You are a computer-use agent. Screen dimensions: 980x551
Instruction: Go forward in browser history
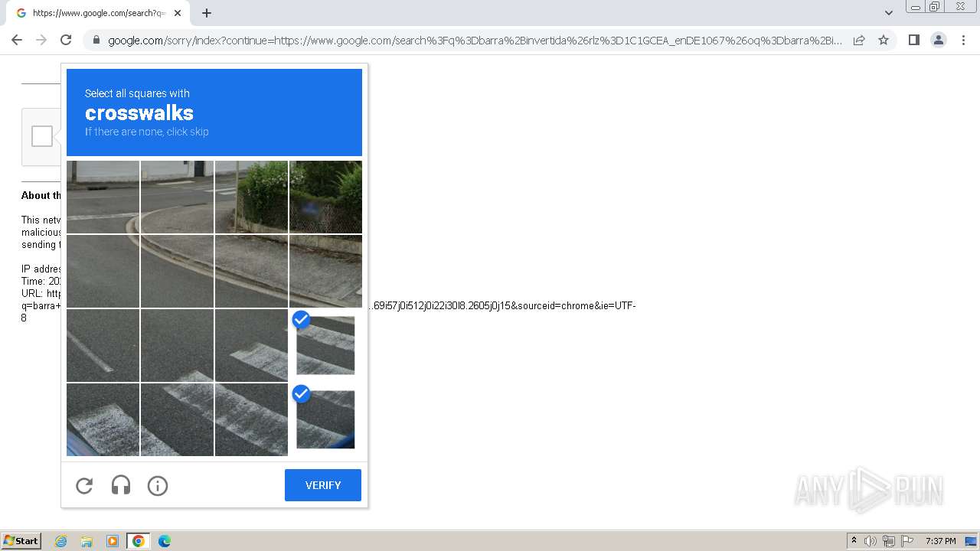(x=41, y=40)
